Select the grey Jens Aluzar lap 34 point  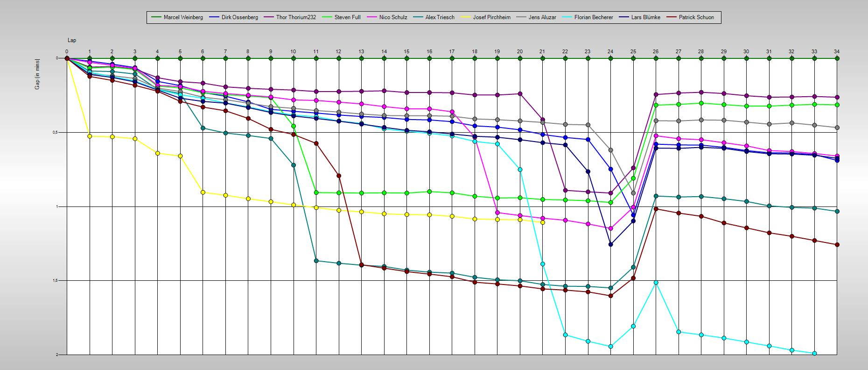pos(837,128)
